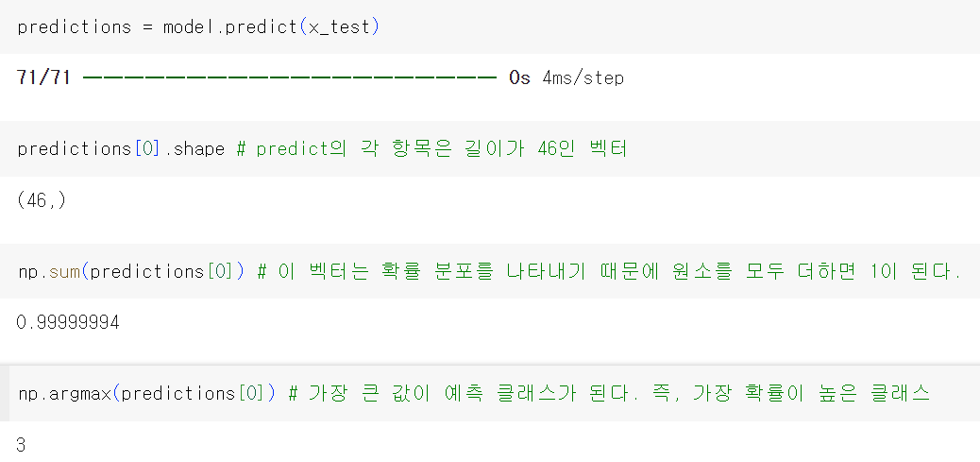The width and height of the screenshot is (980, 462).
Task: Select the output value 3
Action: [x=22, y=445]
